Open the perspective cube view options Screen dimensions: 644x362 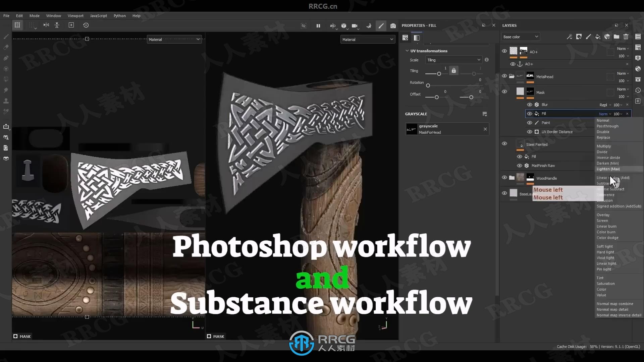(x=344, y=25)
